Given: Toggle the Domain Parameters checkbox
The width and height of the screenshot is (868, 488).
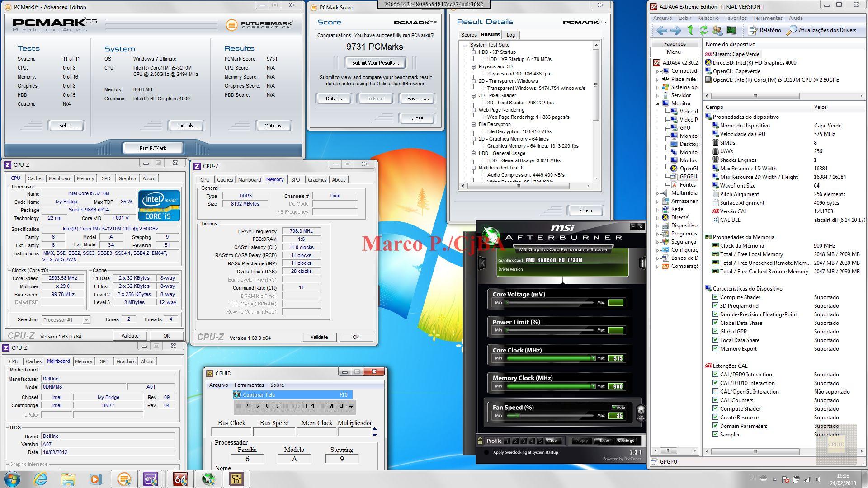Looking at the screenshot, I should tap(715, 426).
